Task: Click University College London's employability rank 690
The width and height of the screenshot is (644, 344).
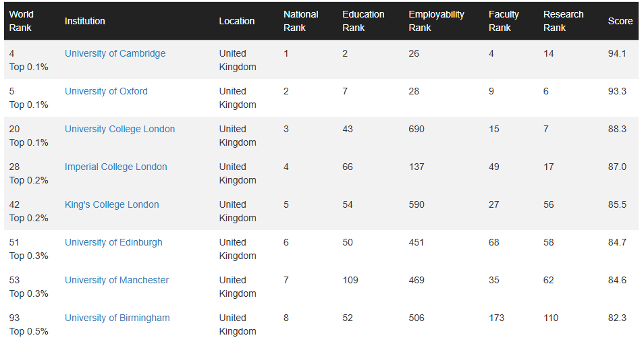Action: (417, 130)
